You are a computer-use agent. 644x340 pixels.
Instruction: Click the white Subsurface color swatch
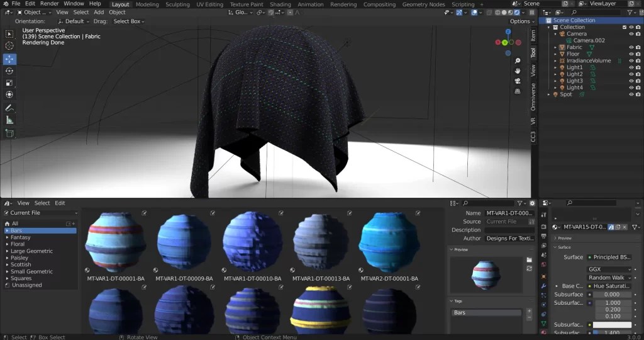click(x=611, y=325)
